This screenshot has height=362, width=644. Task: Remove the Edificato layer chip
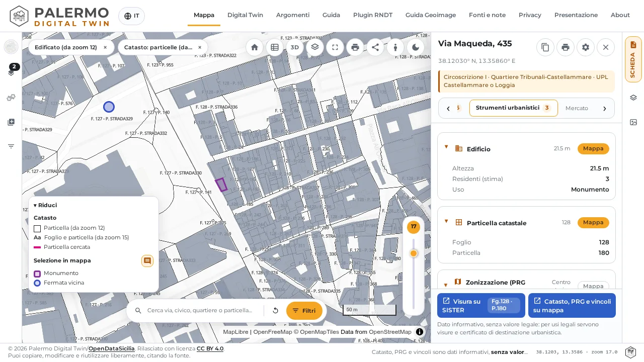tap(105, 47)
